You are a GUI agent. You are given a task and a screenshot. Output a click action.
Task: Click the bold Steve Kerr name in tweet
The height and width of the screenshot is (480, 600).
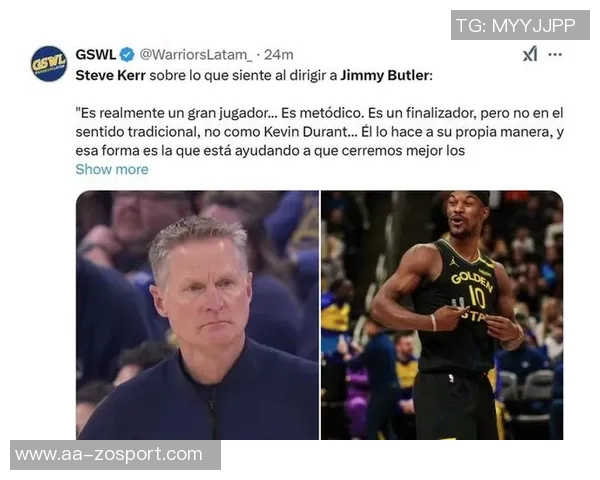[111, 75]
